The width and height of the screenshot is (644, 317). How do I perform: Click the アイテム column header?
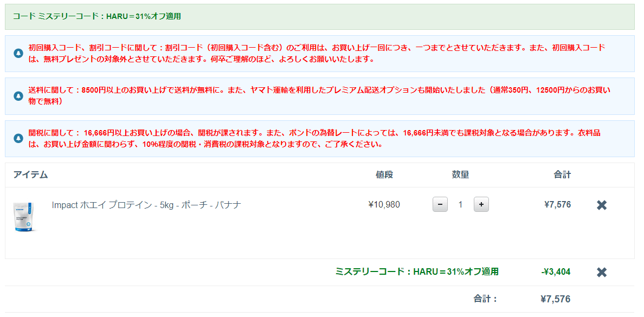pyautogui.click(x=30, y=174)
